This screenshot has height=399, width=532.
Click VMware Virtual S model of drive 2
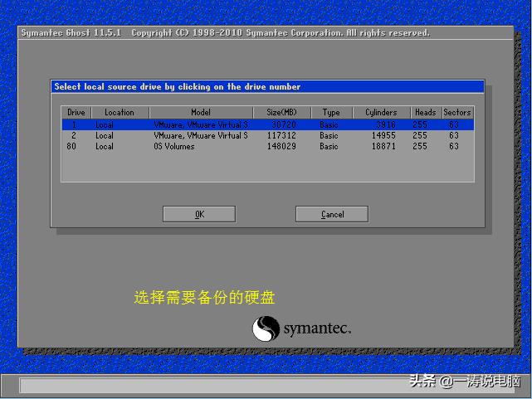[x=201, y=135]
